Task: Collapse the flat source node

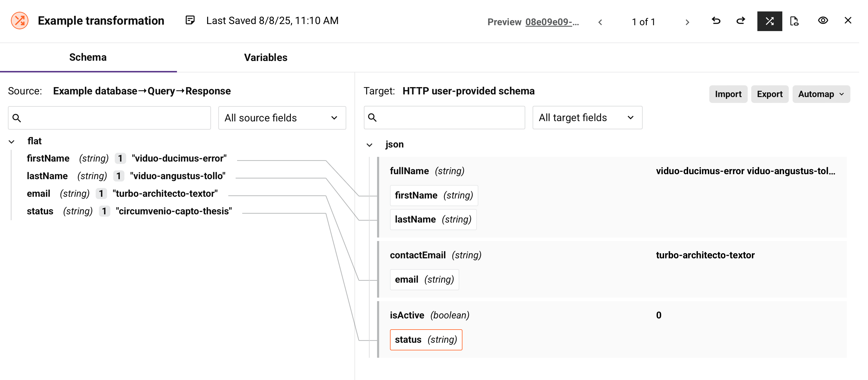Action: coord(12,141)
